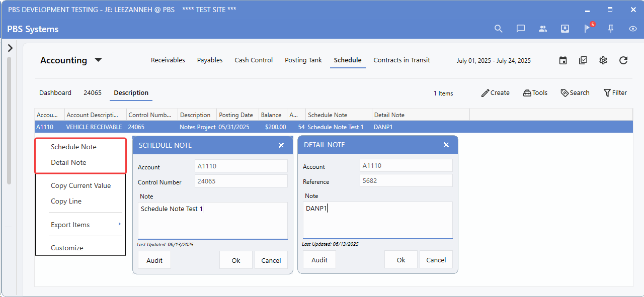The image size is (644, 297).
Task: Open the settings gear icon
Action: point(603,60)
